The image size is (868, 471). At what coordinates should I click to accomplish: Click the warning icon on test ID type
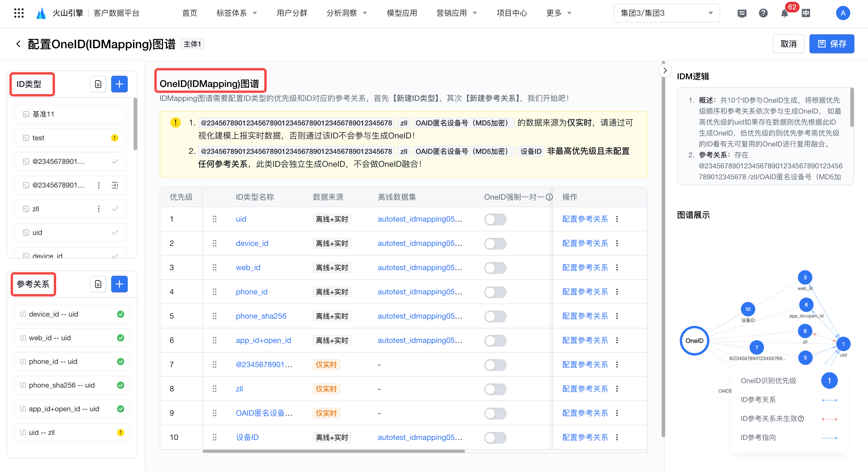click(115, 138)
